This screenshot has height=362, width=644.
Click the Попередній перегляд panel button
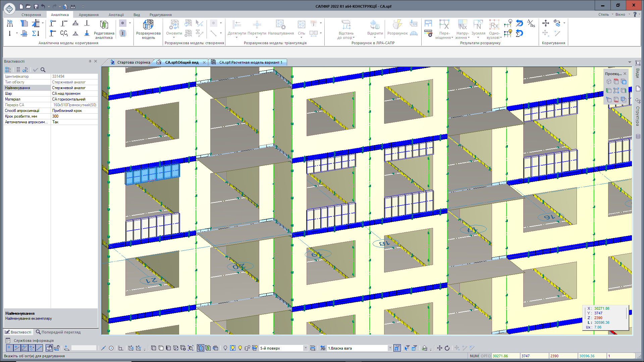[58, 332]
